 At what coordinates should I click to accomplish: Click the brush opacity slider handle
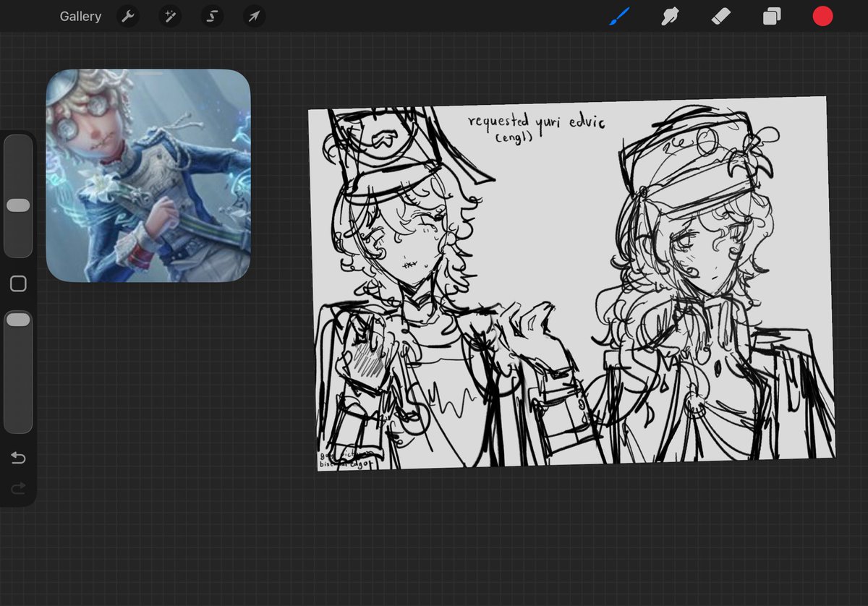point(18,320)
